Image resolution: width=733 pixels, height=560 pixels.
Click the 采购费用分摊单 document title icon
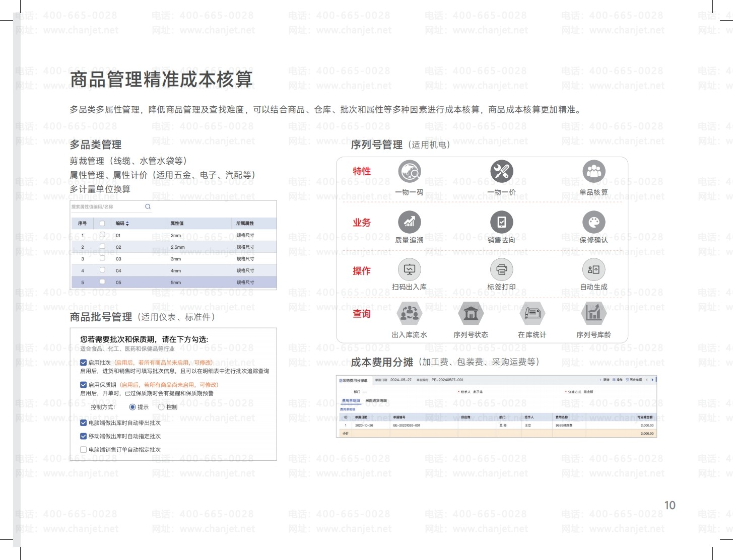[x=341, y=380]
